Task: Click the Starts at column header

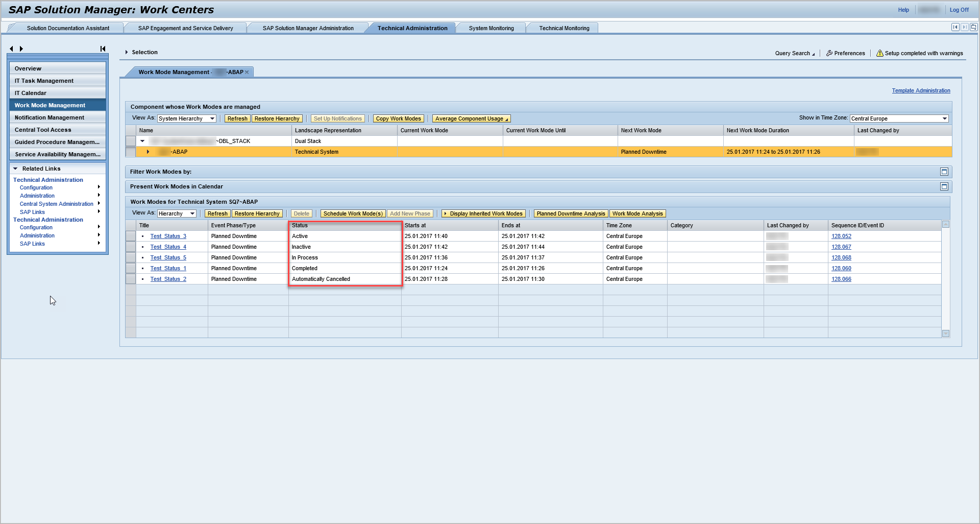Action: (450, 225)
